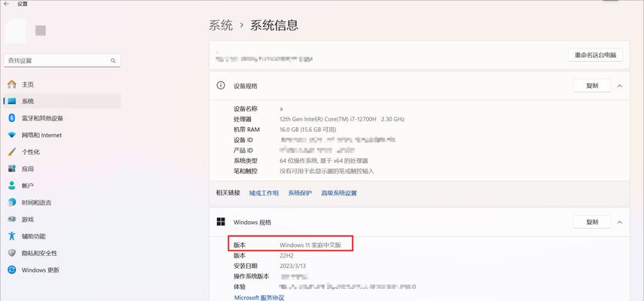Copy Windows specs with 复制 button
Image resolution: width=644 pixels, height=301 pixels.
pos(592,222)
